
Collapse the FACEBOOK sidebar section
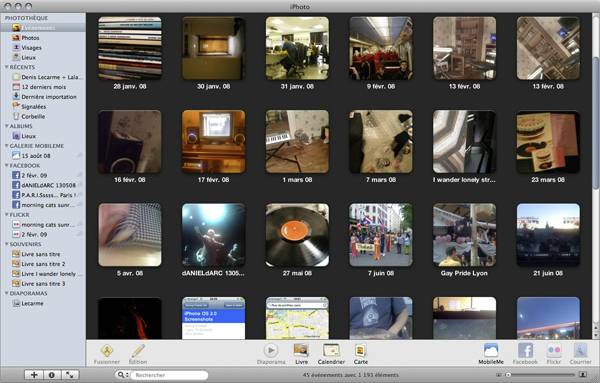(x=6, y=165)
